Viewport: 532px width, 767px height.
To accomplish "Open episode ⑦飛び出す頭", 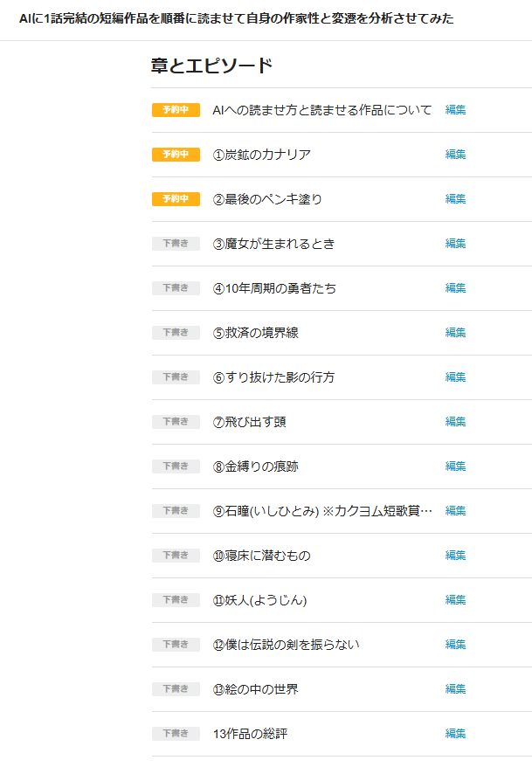I will (x=249, y=422).
